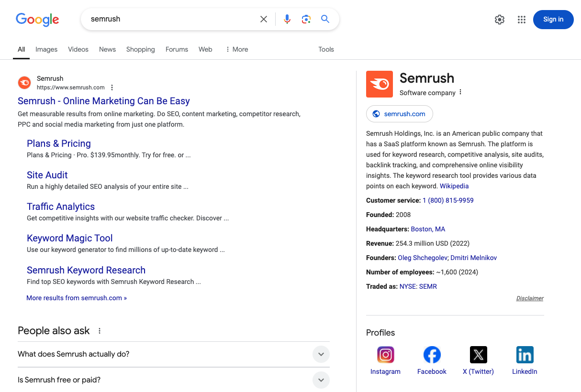Click the 'Plans & Pricing' sitelink
This screenshot has height=392, width=581.
pyautogui.click(x=58, y=143)
